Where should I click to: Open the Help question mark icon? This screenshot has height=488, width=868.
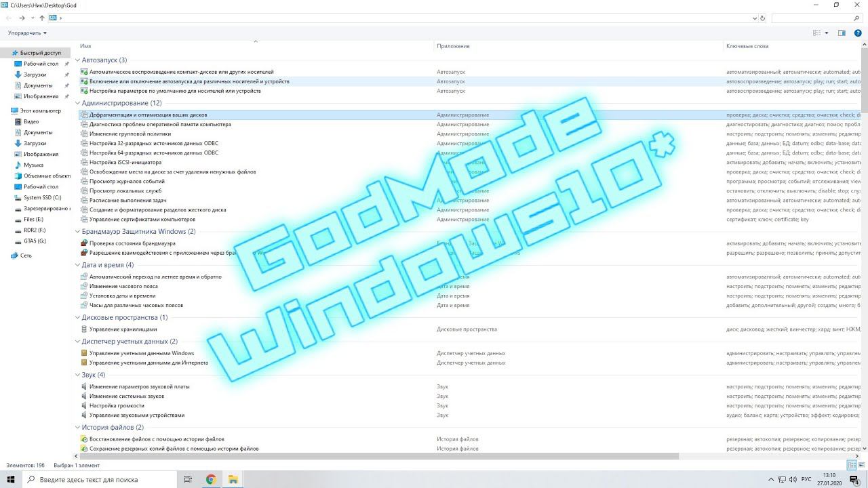[x=858, y=33]
